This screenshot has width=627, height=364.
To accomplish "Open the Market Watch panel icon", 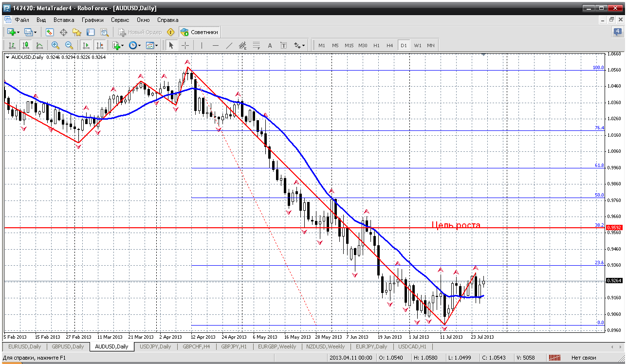I will [49, 32].
